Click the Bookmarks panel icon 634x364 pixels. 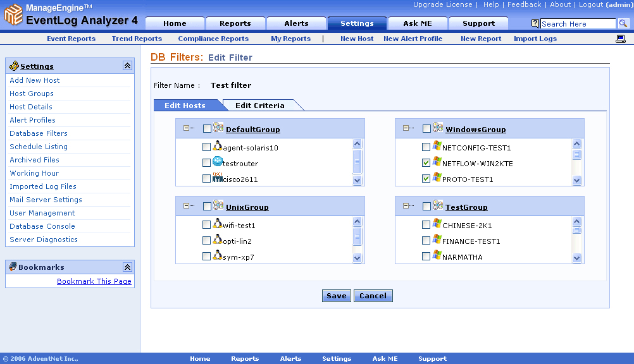coord(13,267)
